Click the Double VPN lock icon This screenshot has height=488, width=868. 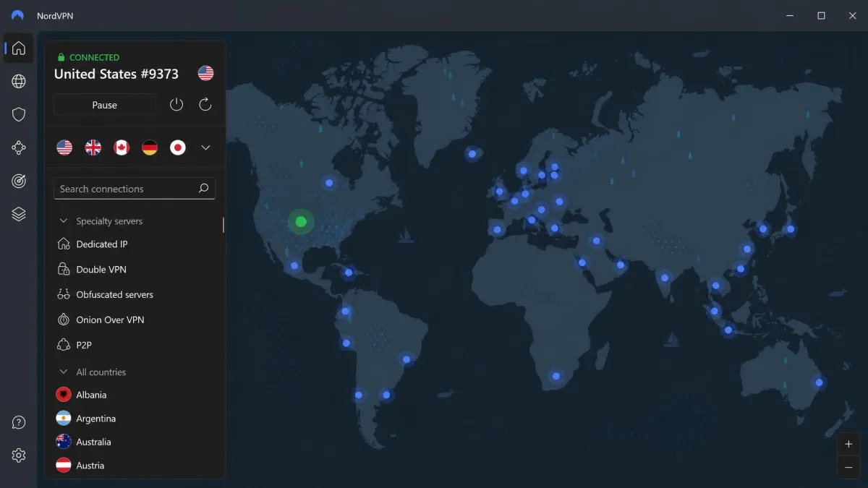(x=64, y=269)
